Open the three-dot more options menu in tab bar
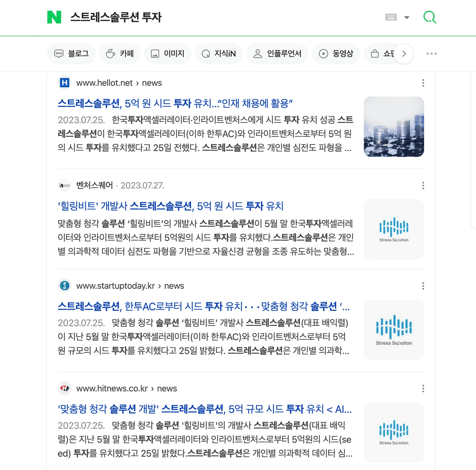The width and height of the screenshot is (476, 470). 431,54
